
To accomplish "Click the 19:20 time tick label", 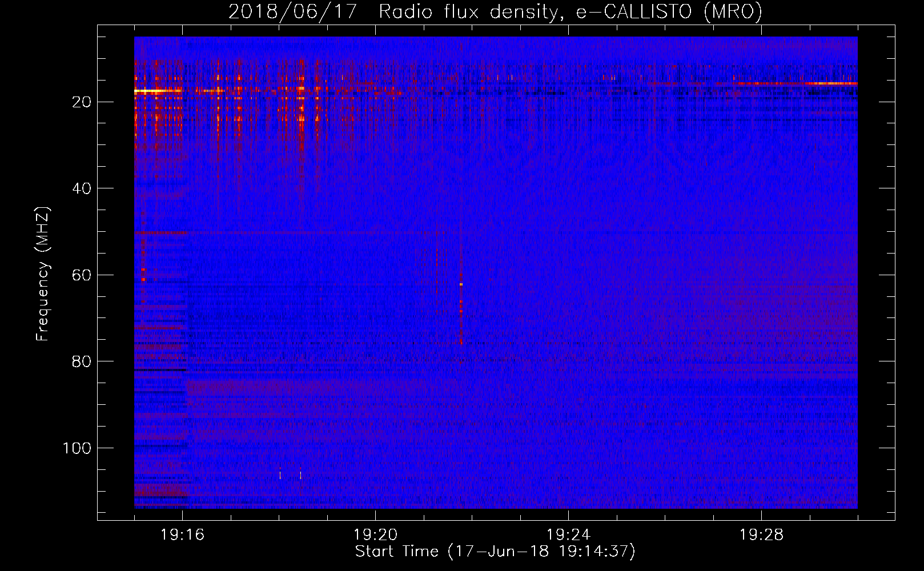I will 375,535.
